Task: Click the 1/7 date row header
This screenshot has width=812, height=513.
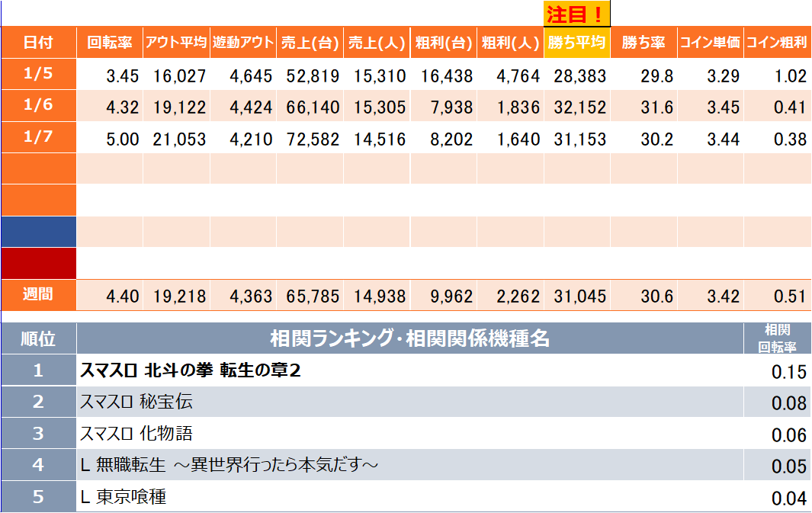Action: [x=38, y=138]
